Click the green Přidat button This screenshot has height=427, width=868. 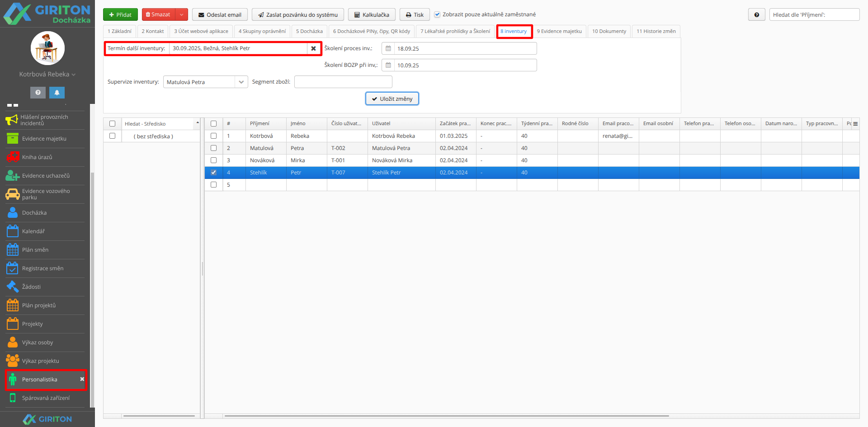pyautogui.click(x=120, y=15)
